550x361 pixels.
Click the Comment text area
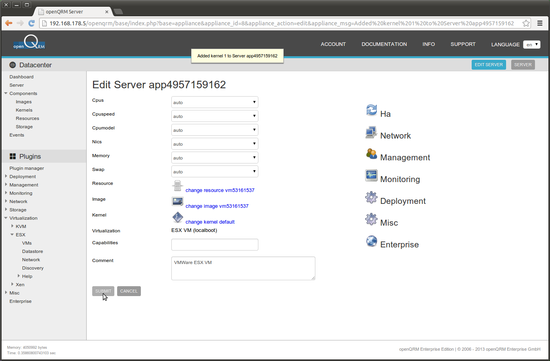coord(243,268)
